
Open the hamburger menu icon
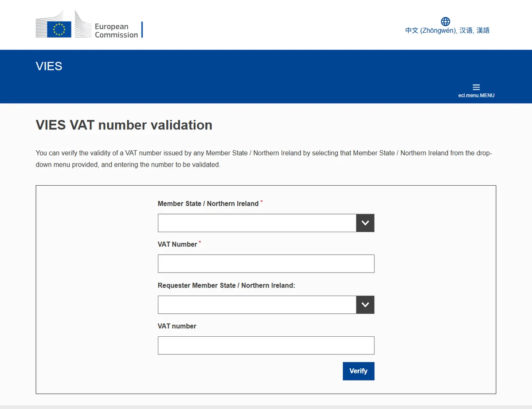pyautogui.click(x=476, y=87)
